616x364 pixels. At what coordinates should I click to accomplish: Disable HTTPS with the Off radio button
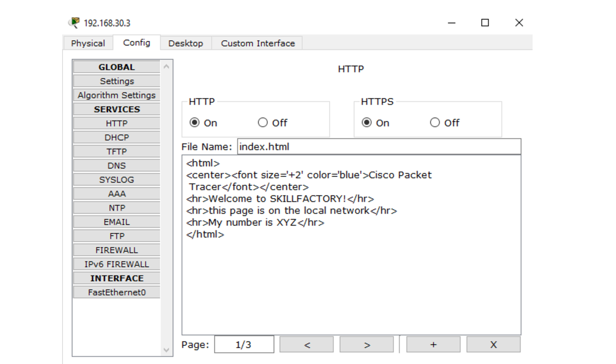[435, 123]
